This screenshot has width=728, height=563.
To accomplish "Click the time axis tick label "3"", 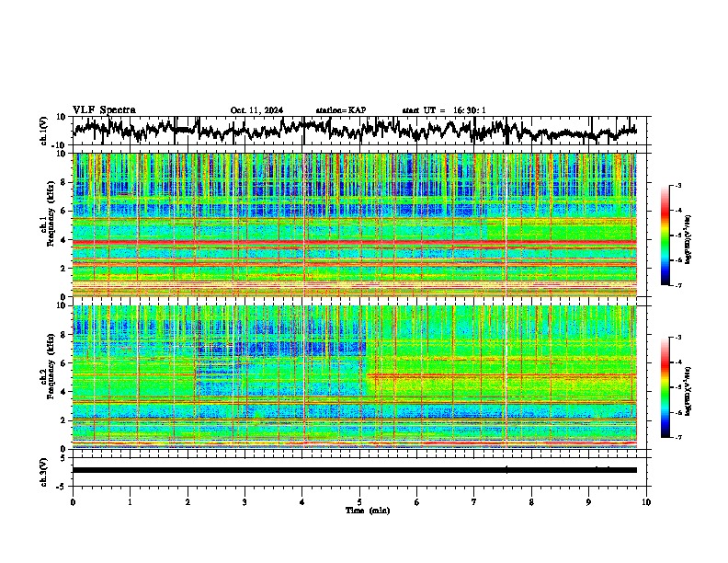I will 245,502.
